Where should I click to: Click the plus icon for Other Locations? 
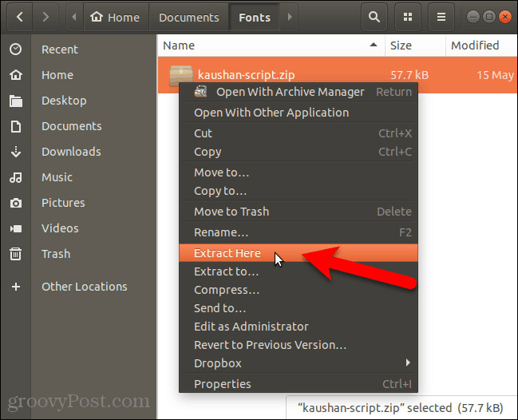pos(15,287)
